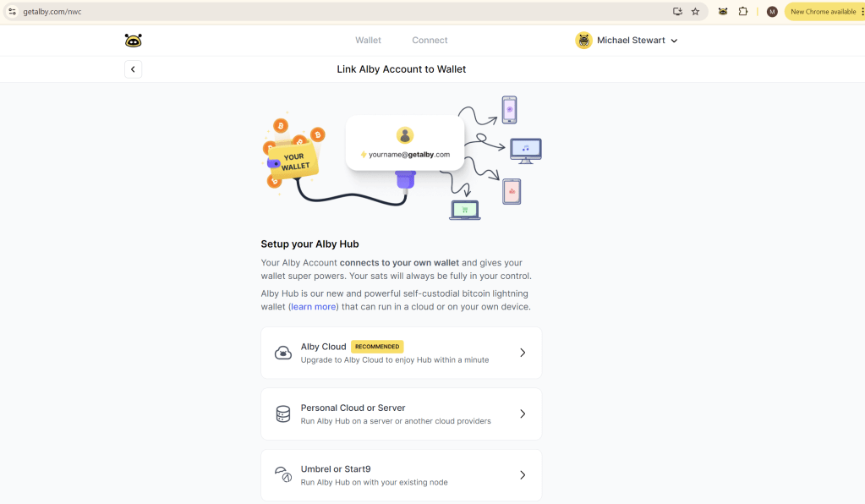This screenshot has width=865, height=504.
Task: Click the Michael Stewart avatar image
Action: click(x=583, y=41)
